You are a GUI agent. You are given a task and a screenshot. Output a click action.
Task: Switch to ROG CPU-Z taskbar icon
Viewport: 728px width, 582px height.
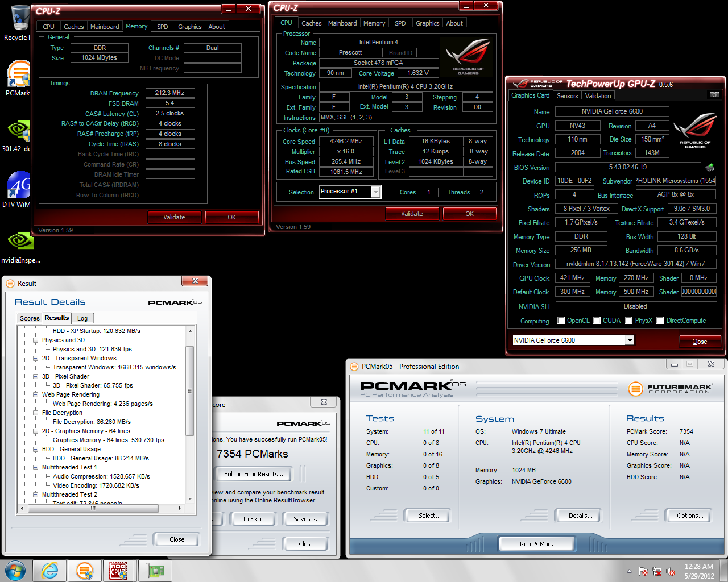pos(119,571)
